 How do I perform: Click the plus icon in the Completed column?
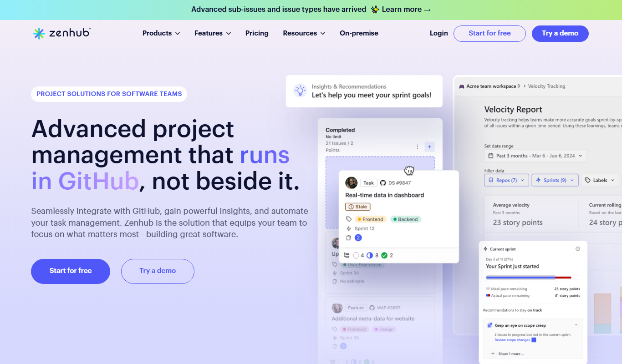(x=429, y=147)
